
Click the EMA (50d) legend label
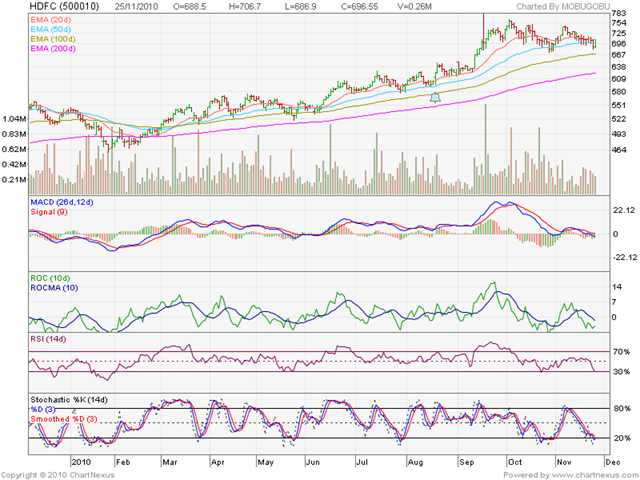click(x=51, y=29)
